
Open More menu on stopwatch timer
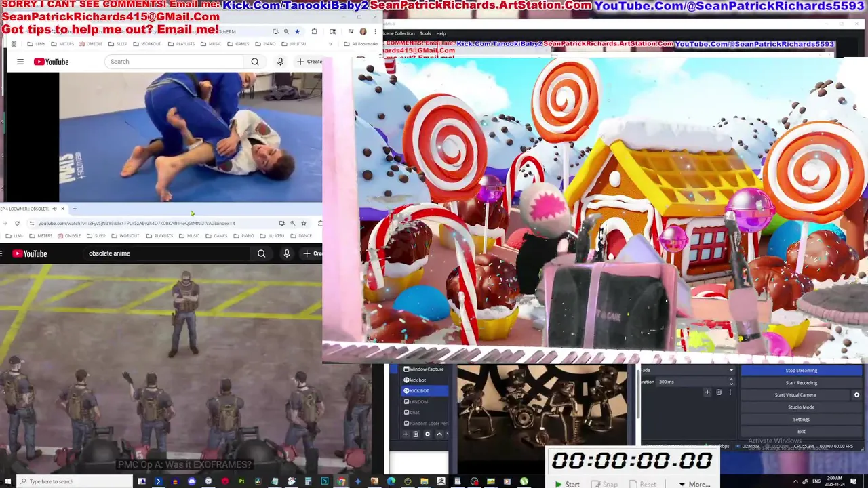694,484
